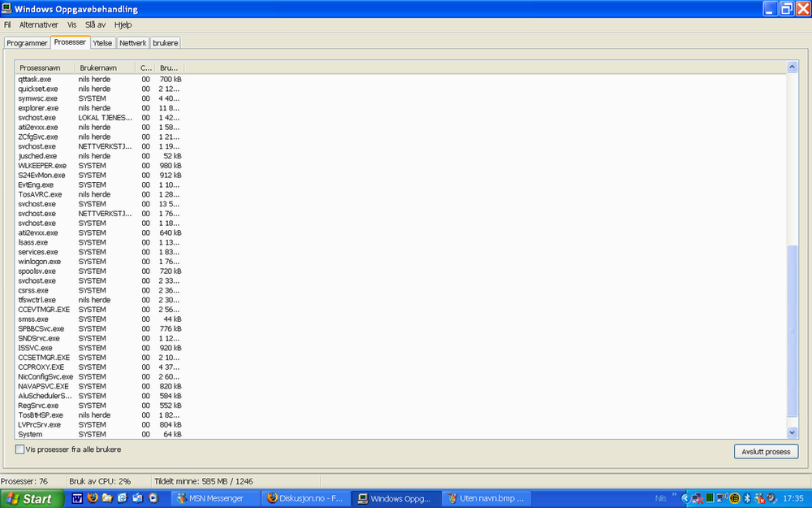
Task: Select the S24EvMon.exe process
Action: coord(99,176)
